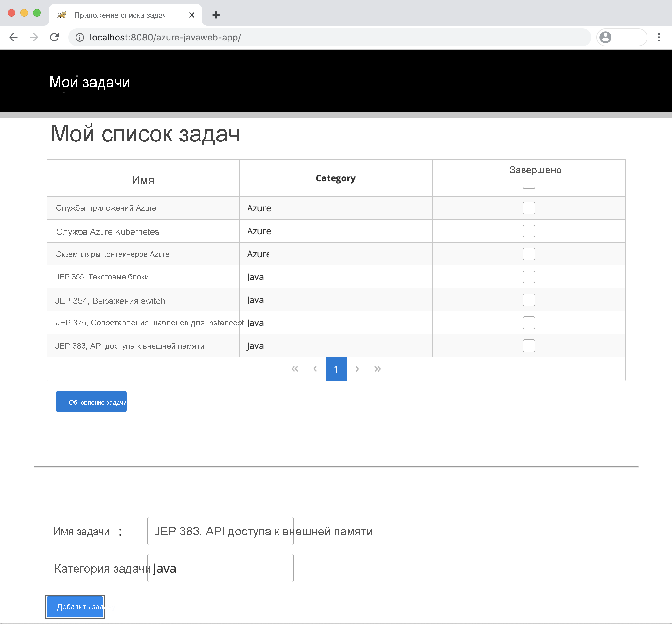Go to first page in table paginator
Screen dimensions: 672x624
click(x=295, y=369)
